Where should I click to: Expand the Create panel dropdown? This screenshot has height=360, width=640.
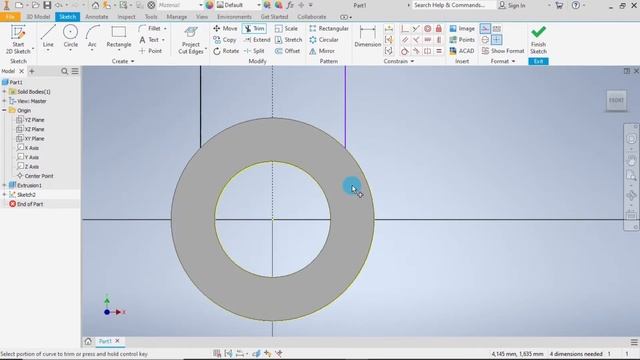(x=132, y=61)
